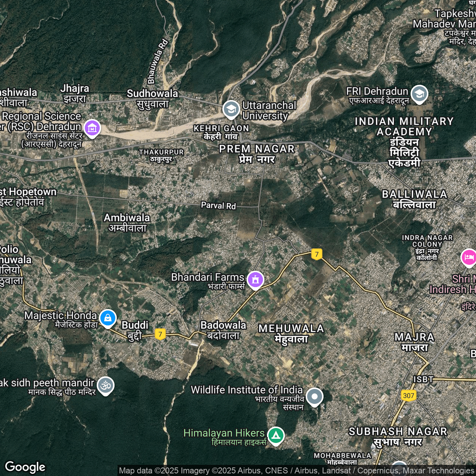
Task: Select the Himalayan Hikers green camping marker
Action: pos(276,435)
